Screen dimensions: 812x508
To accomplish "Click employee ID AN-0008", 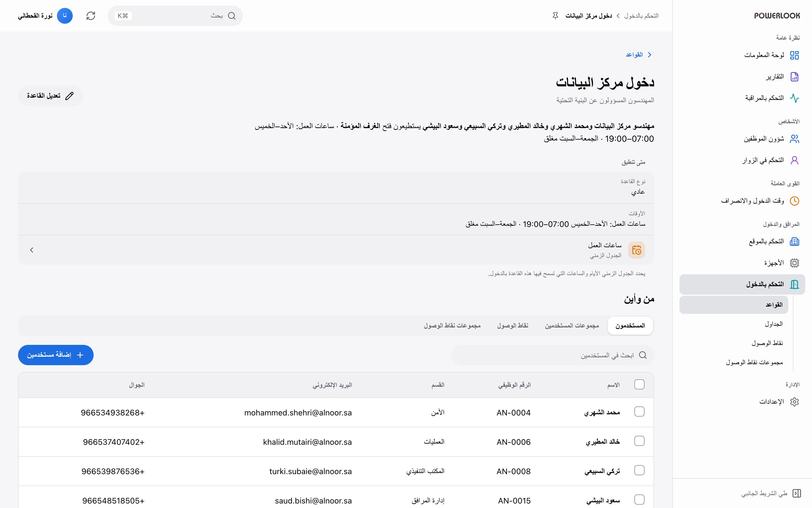I will (514, 471).
